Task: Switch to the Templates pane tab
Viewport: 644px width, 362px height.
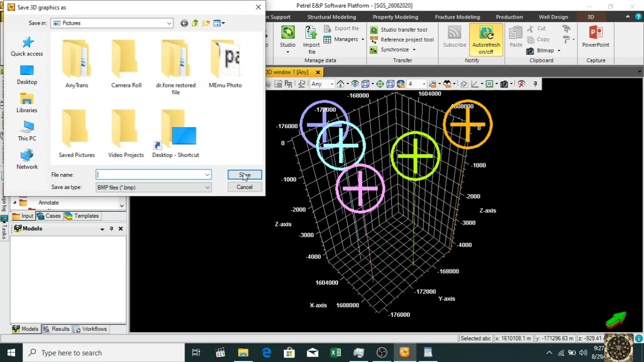Action: coord(82,216)
